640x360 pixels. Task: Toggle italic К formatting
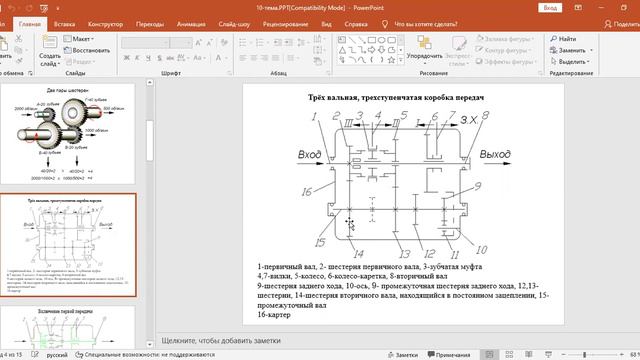(x=137, y=58)
